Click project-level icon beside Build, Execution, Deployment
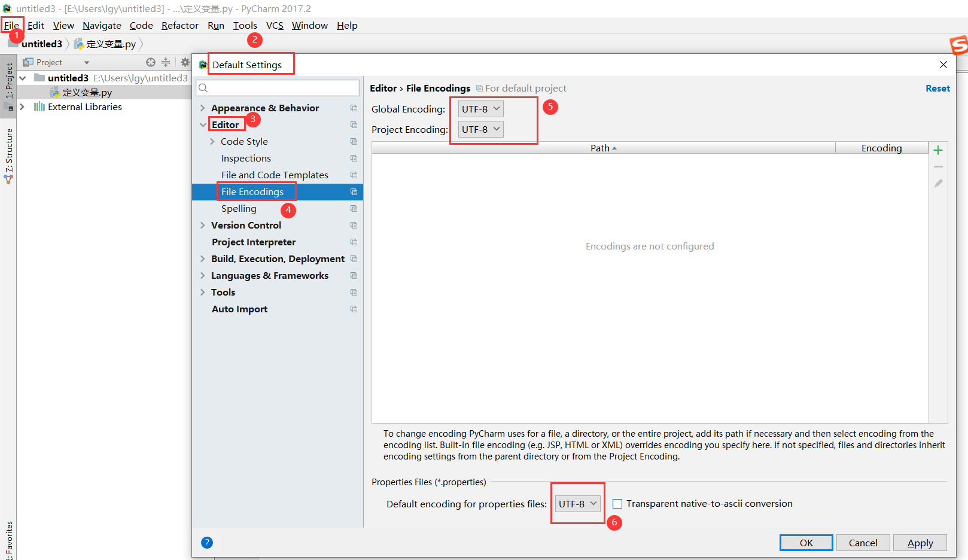 (x=354, y=258)
